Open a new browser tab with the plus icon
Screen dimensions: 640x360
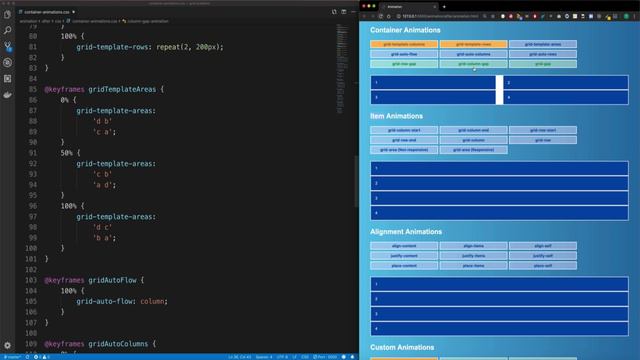point(444,7)
